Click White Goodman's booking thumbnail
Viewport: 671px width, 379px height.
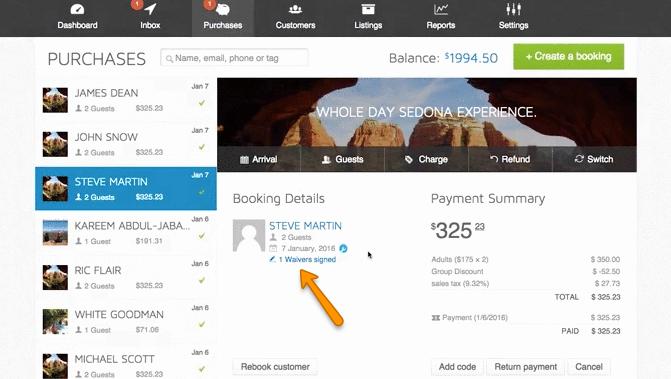(55, 321)
